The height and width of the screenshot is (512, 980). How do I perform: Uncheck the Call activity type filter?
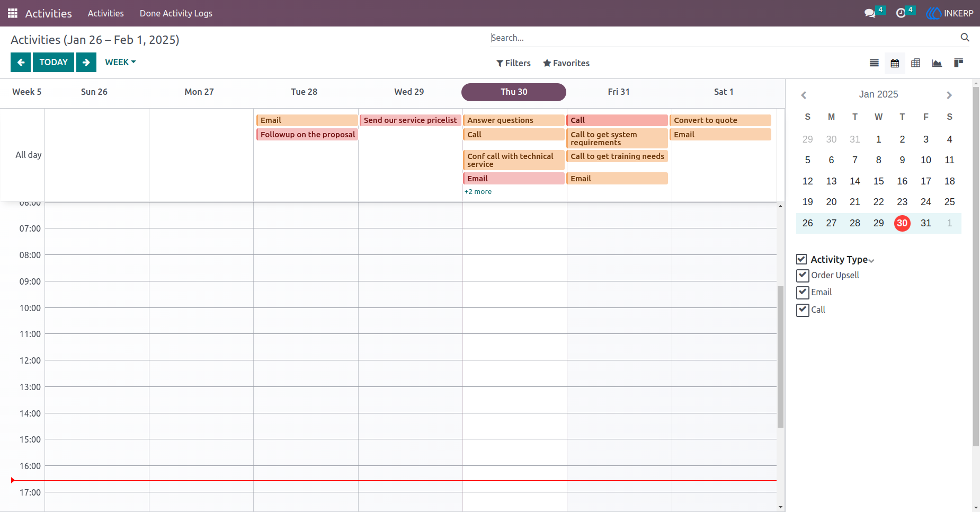(803, 310)
